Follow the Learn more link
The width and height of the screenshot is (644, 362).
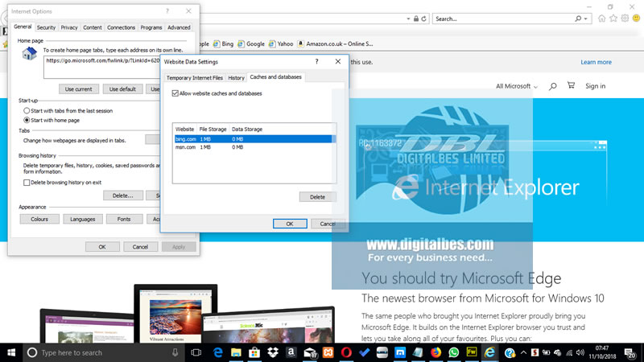point(596,62)
